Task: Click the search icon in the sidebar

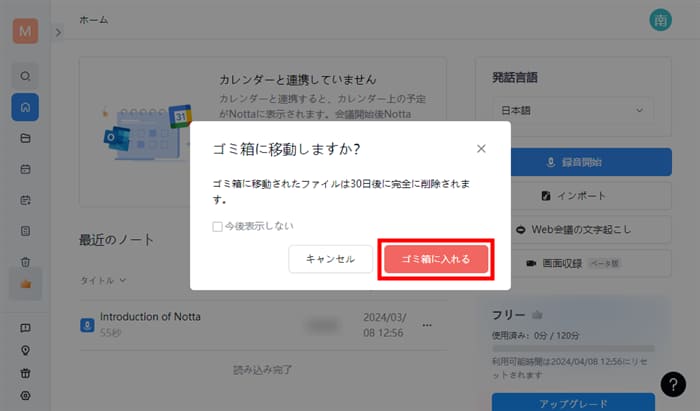Action: (25, 75)
